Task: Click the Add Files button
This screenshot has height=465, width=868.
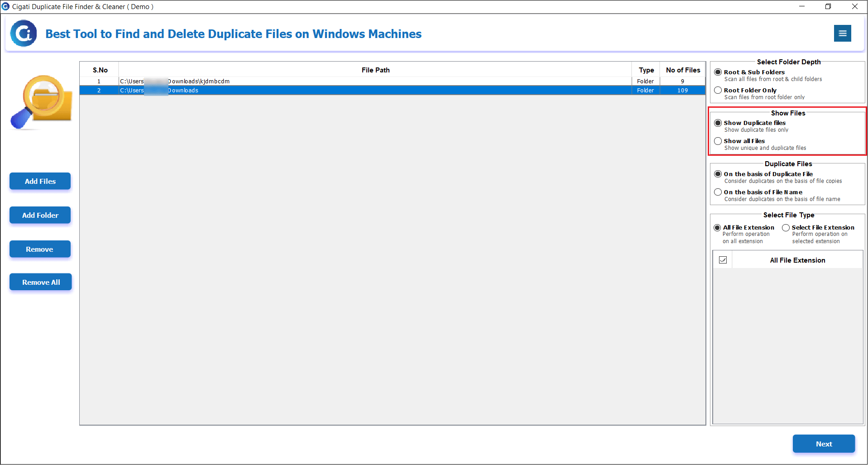Action: (40, 181)
